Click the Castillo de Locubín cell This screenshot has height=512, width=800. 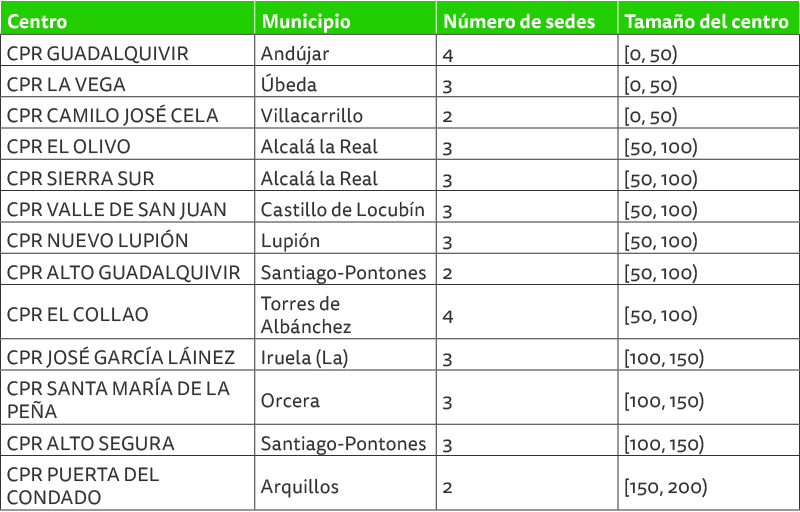pos(345,207)
